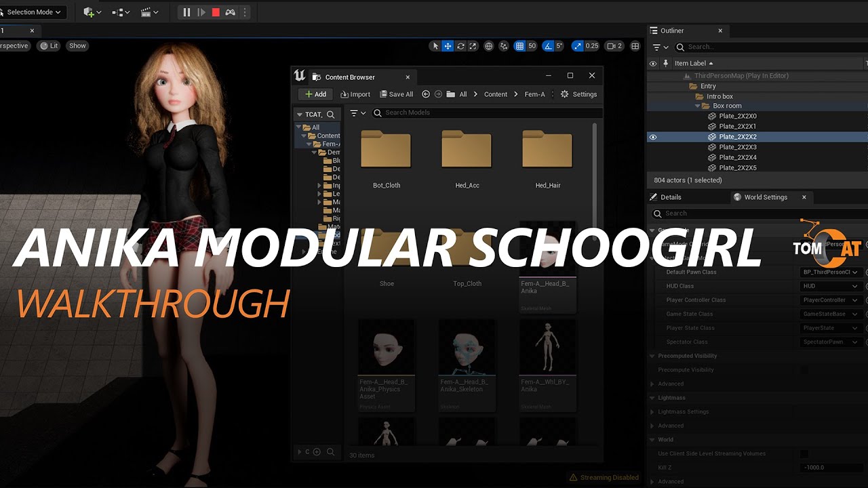Collapse the Box room folder in Outliner
Image resolution: width=868 pixels, height=488 pixels.
click(698, 106)
